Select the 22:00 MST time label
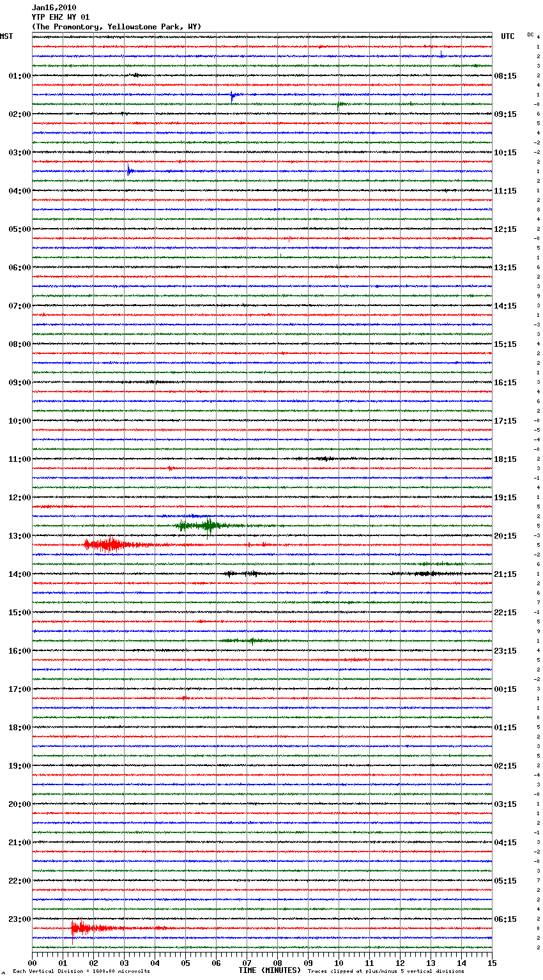This screenshot has width=543, height=980. tap(20, 881)
